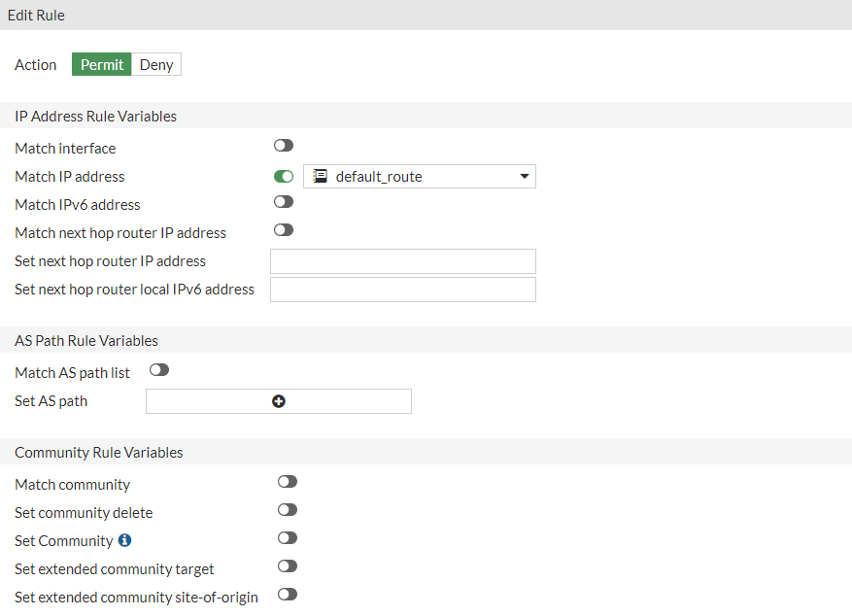852x616 pixels.
Task: Turn on Match IPv6 address
Action: click(x=284, y=202)
